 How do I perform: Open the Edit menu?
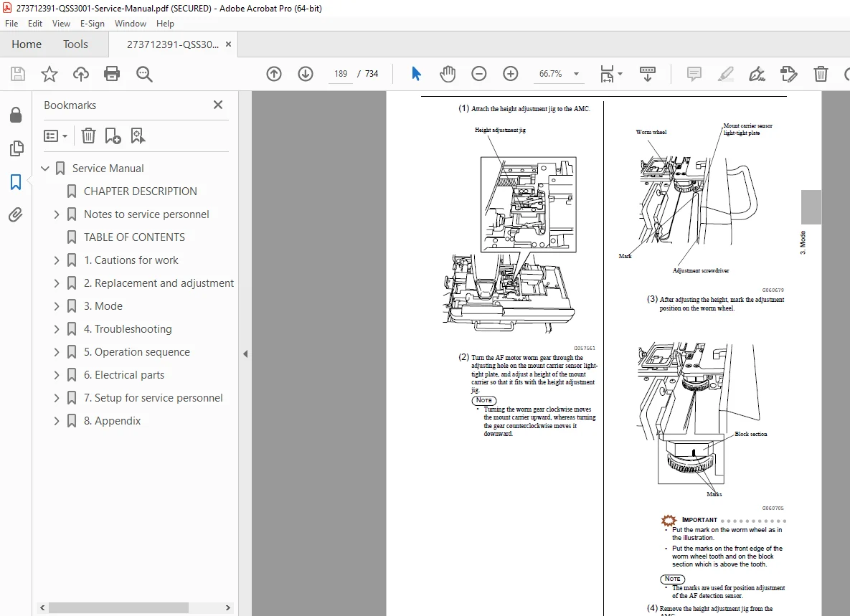tap(35, 23)
